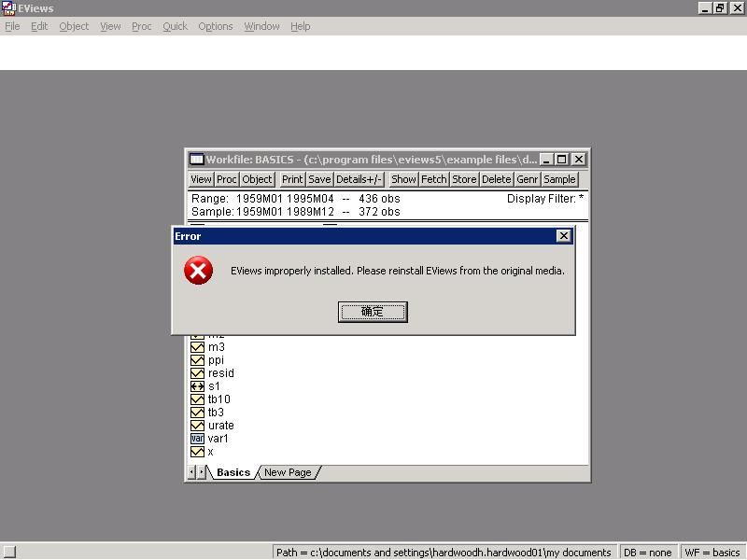
Task: Click the var1 VAR object icon
Action: coord(197,439)
